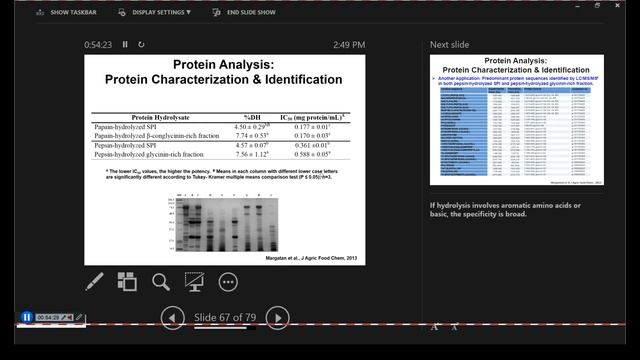
Task: Restart the presentation timer
Action: pyautogui.click(x=141, y=44)
